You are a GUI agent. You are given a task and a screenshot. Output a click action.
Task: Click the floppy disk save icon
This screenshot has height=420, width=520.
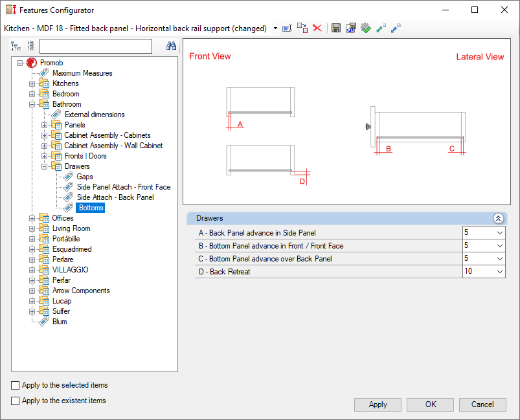point(336,28)
